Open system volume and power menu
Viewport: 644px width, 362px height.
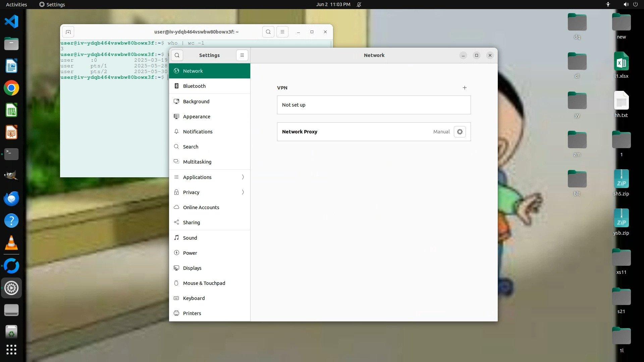coord(630,4)
